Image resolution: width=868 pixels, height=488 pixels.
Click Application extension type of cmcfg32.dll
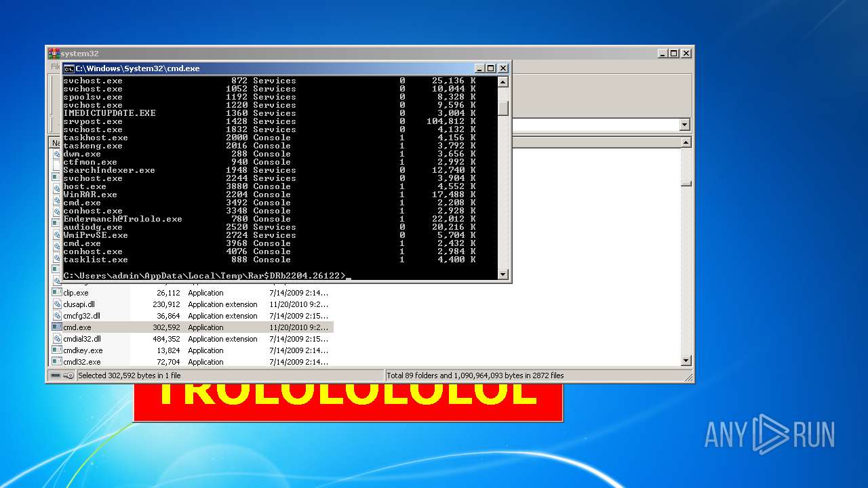pyautogui.click(x=223, y=316)
